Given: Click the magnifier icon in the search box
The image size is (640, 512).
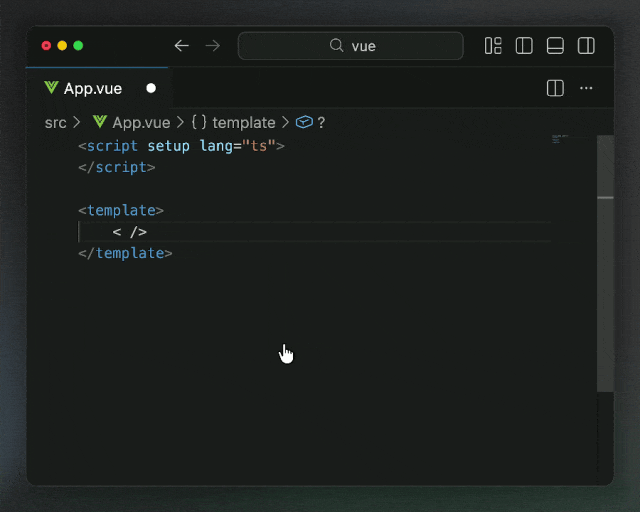Looking at the screenshot, I should click(337, 46).
